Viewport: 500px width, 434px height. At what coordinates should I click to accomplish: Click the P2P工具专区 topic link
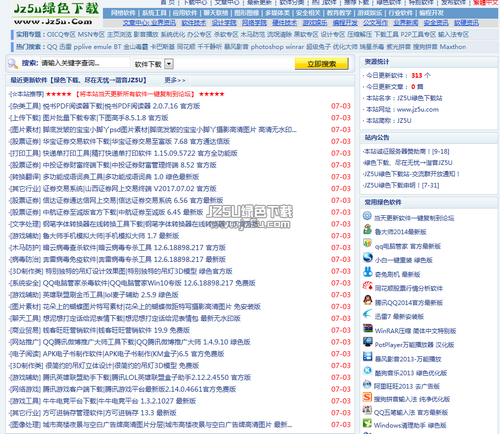pos(418,35)
